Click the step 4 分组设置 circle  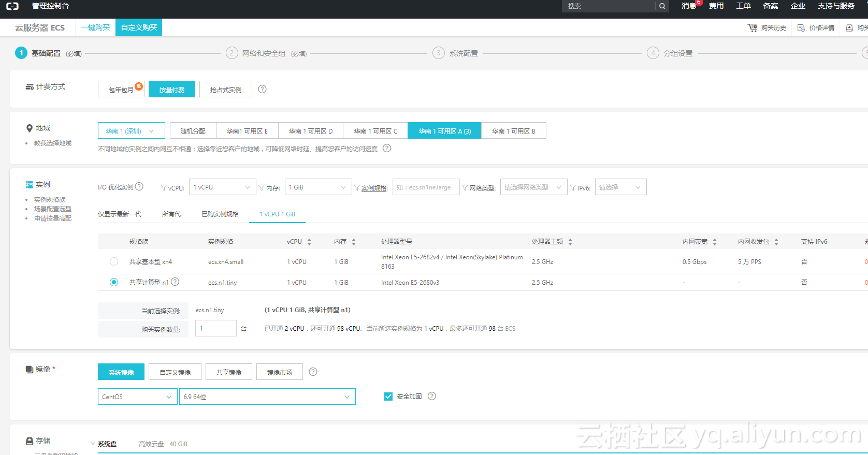pos(653,53)
